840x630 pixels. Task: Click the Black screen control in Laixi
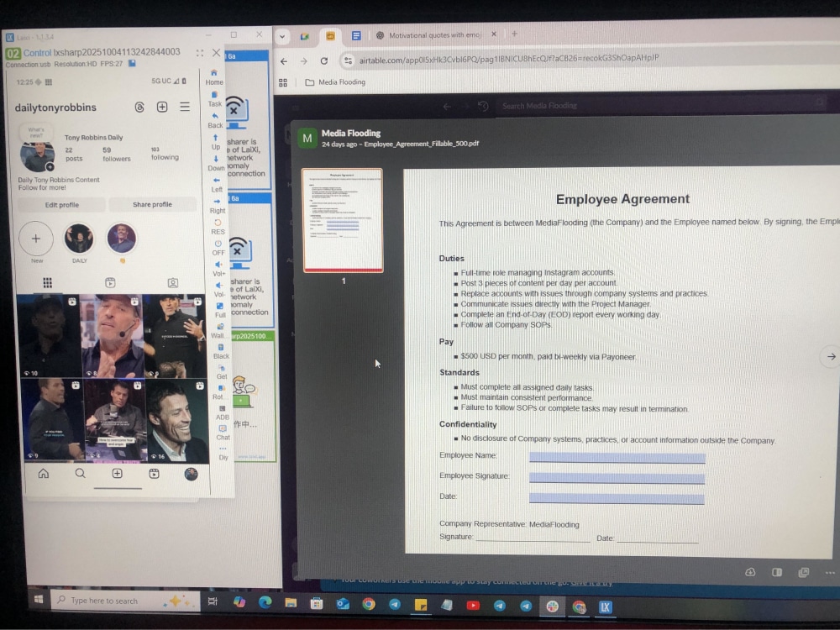[221, 351]
